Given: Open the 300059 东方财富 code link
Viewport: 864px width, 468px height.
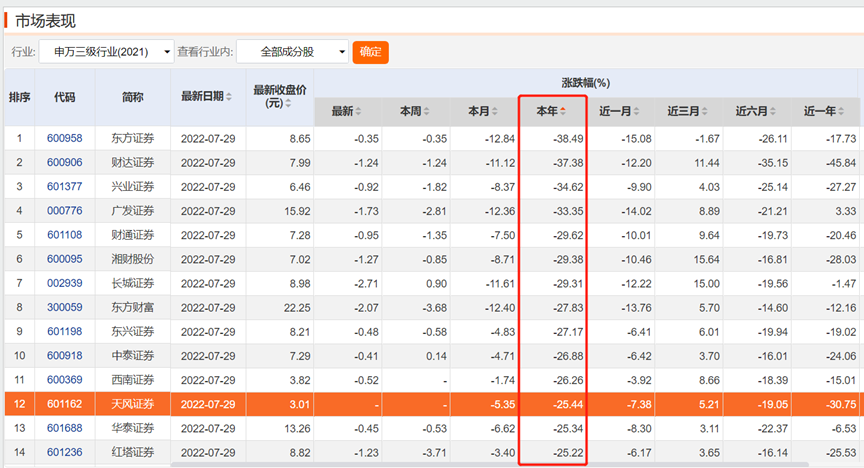Looking at the screenshot, I should tap(64, 308).
